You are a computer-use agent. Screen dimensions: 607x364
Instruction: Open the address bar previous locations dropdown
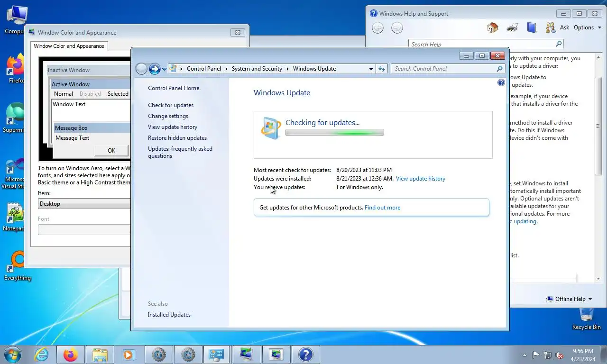point(371,69)
